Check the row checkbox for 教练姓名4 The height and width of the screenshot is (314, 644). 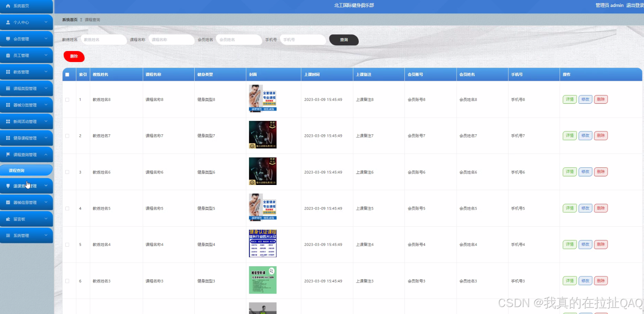coord(67,245)
